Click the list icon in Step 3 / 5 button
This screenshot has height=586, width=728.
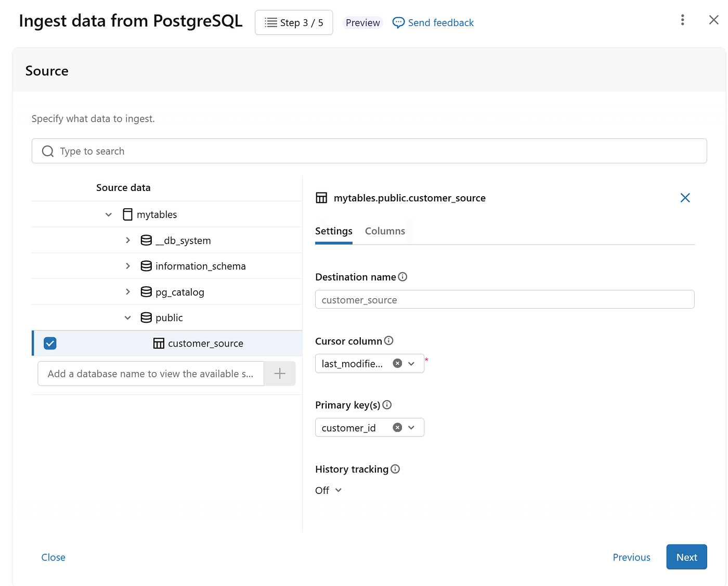pyautogui.click(x=271, y=22)
